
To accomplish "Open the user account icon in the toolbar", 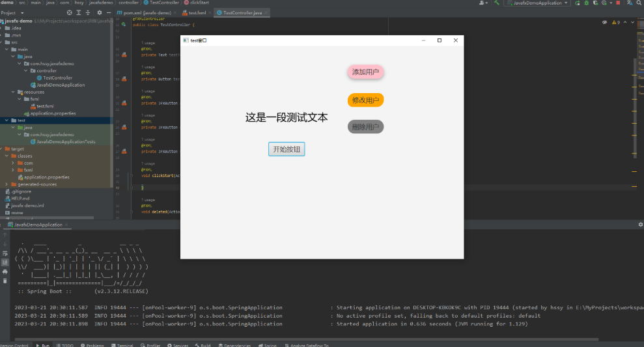I will 483,3.
